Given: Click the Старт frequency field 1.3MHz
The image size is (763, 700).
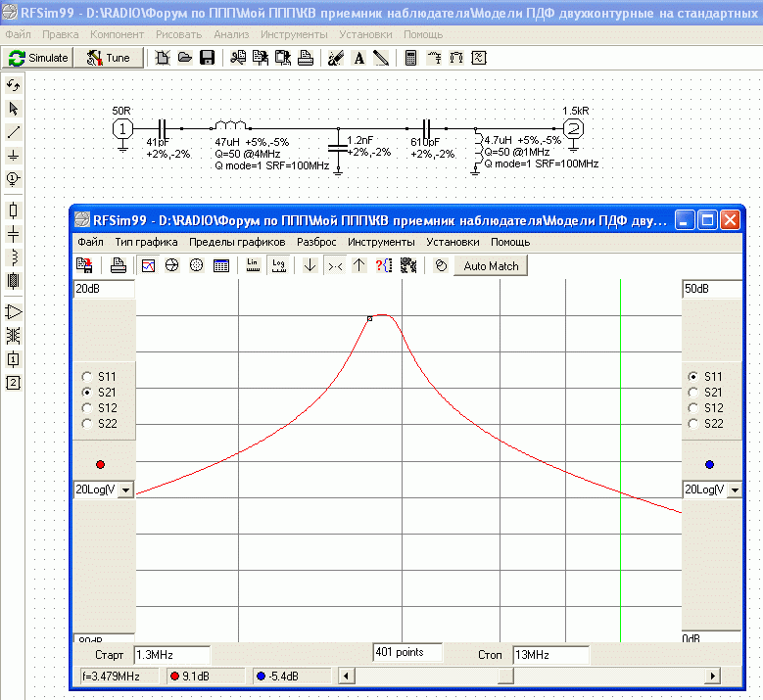Looking at the screenshot, I should coord(172,655).
